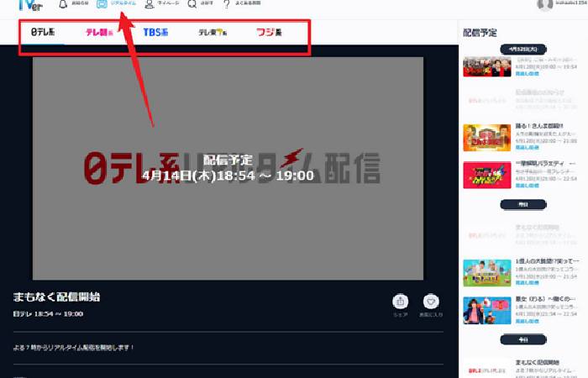Image resolution: width=588 pixels, height=378 pixels.
Task: Click the 一撃解明バラエティ program title
Action: coord(545,163)
